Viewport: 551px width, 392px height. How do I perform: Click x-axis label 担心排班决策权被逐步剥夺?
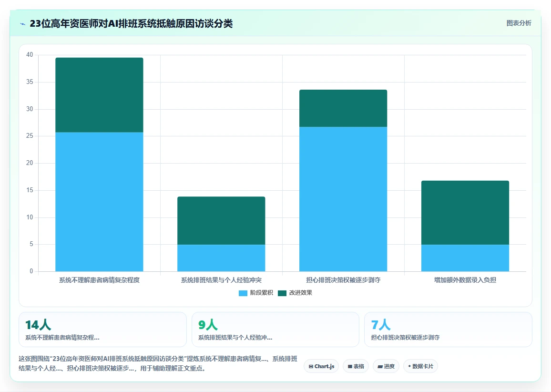343,280
